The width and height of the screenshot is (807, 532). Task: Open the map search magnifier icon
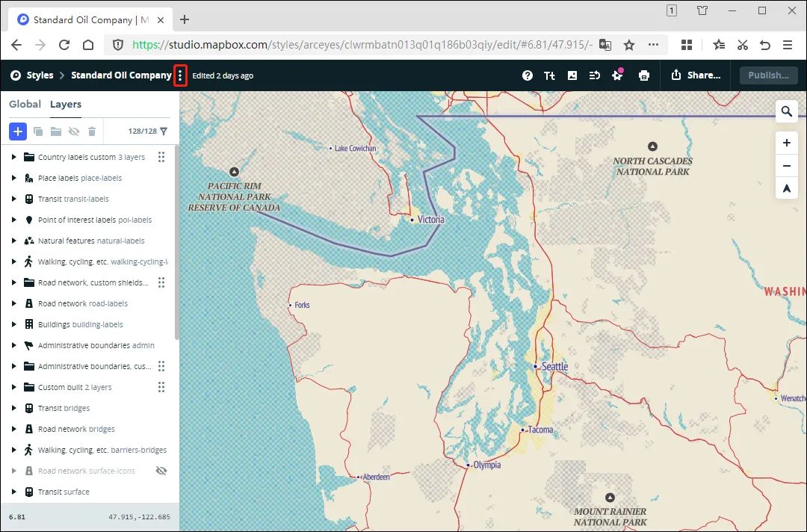(786, 111)
